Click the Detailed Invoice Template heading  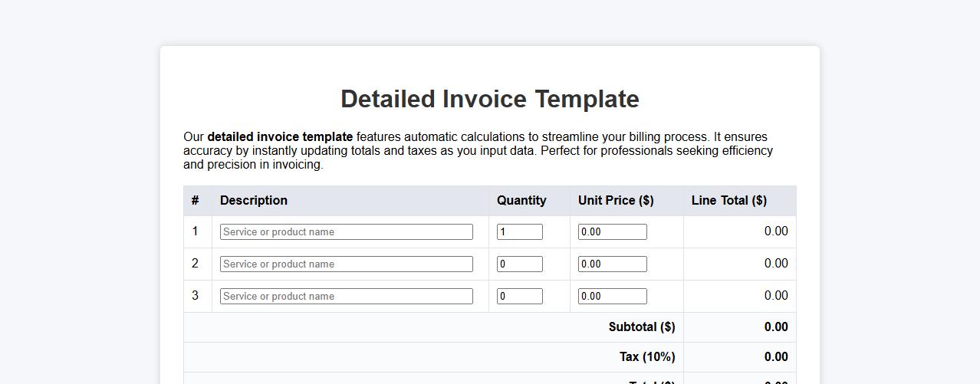(490, 99)
